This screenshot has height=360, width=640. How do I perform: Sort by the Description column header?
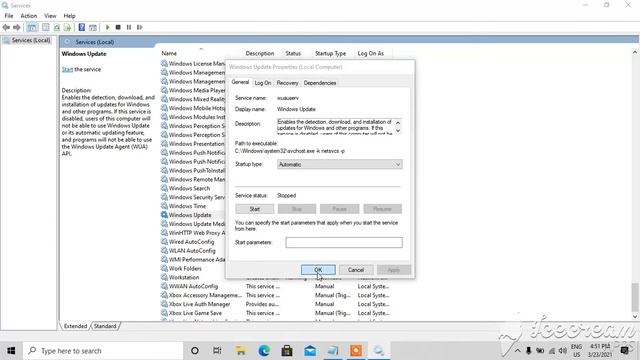[260, 53]
